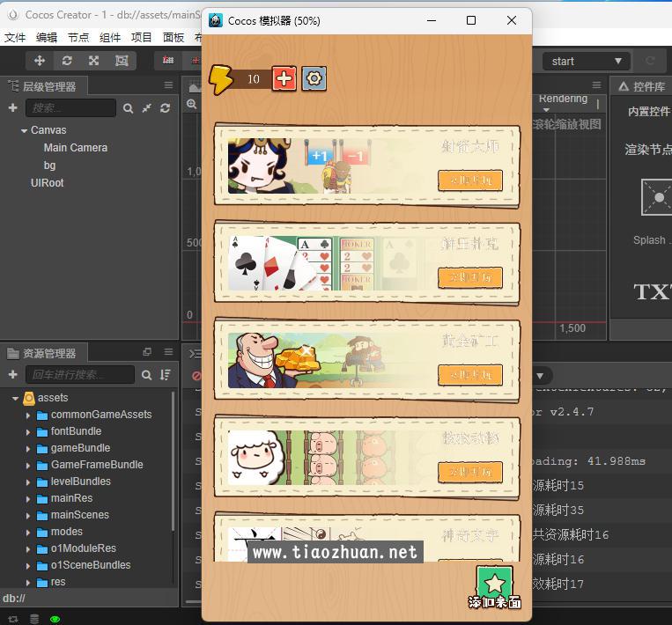
Task: Collapse the Canvas node
Action: (24, 130)
